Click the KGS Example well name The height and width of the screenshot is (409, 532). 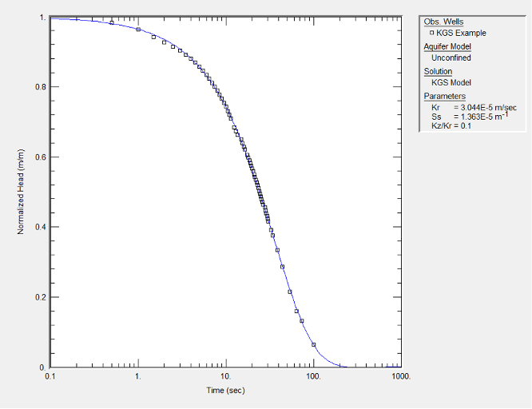click(461, 33)
